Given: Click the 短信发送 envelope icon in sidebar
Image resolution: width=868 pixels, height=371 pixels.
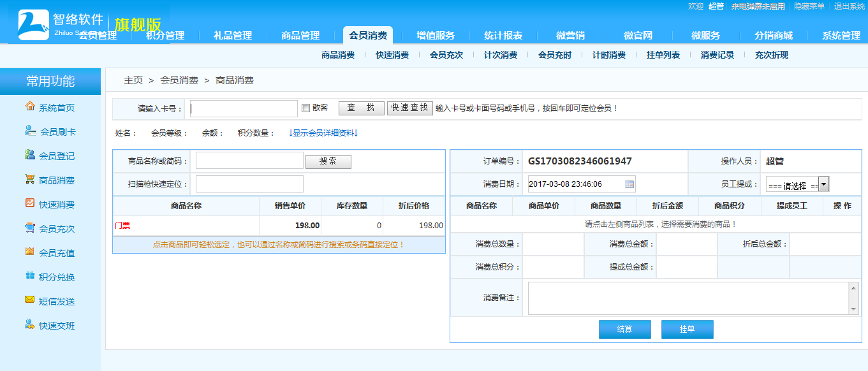Looking at the screenshot, I should 30,300.
